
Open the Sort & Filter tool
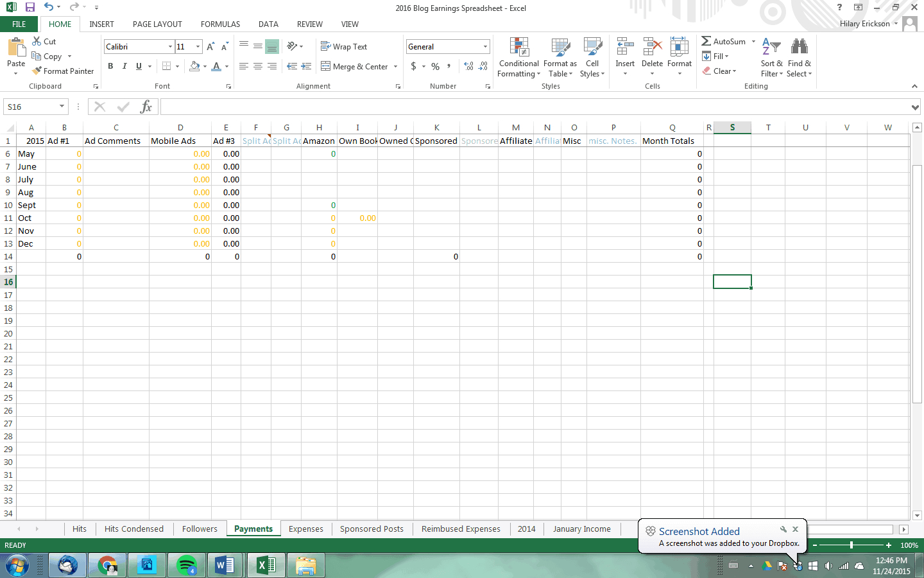pyautogui.click(x=771, y=48)
